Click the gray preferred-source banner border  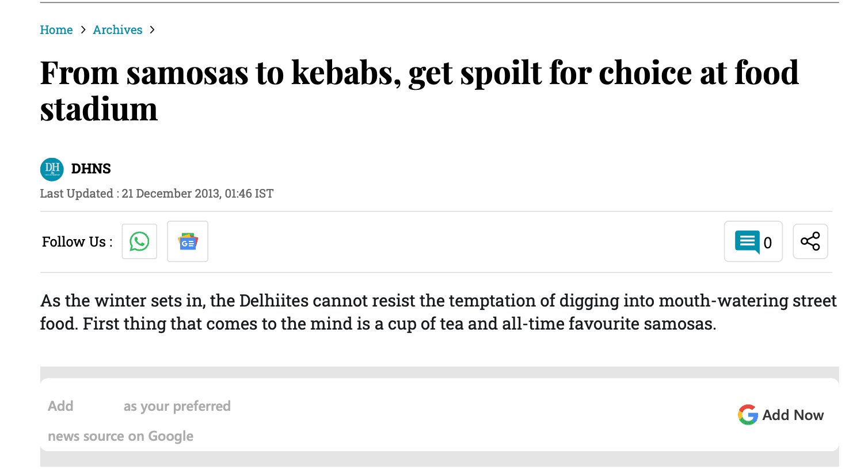pyautogui.click(x=437, y=372)
